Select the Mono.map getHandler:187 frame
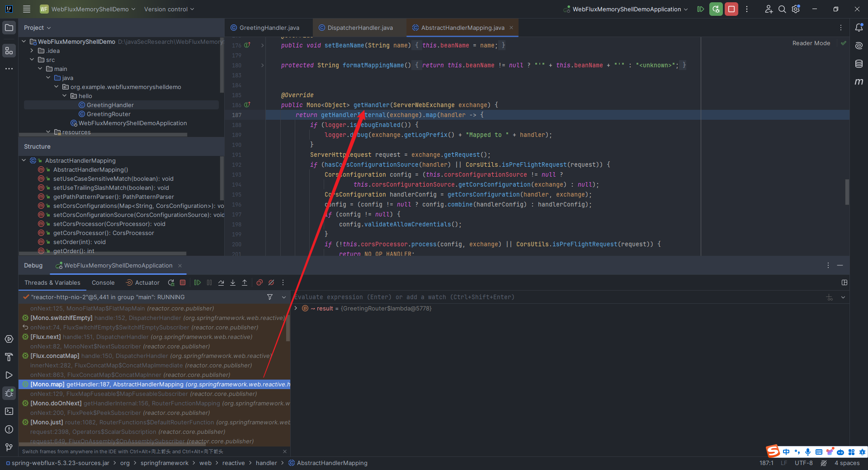This screenshot has width=868, height=470. pos(154,384)
